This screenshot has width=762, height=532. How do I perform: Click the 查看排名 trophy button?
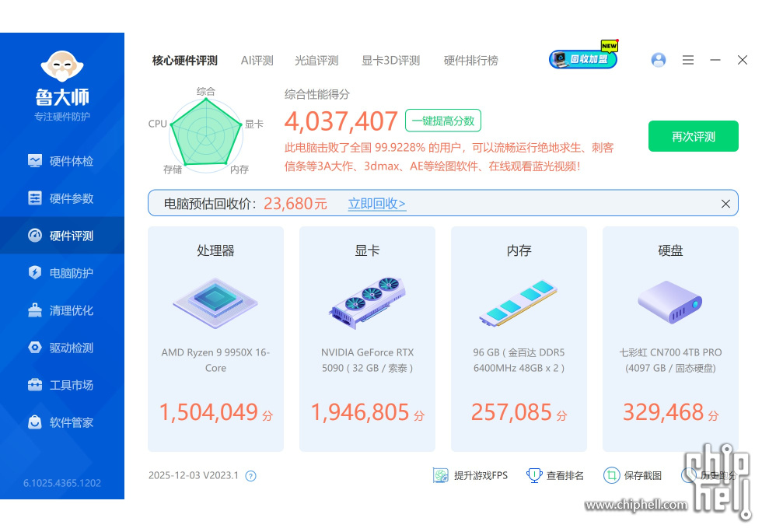coord(555,475)
